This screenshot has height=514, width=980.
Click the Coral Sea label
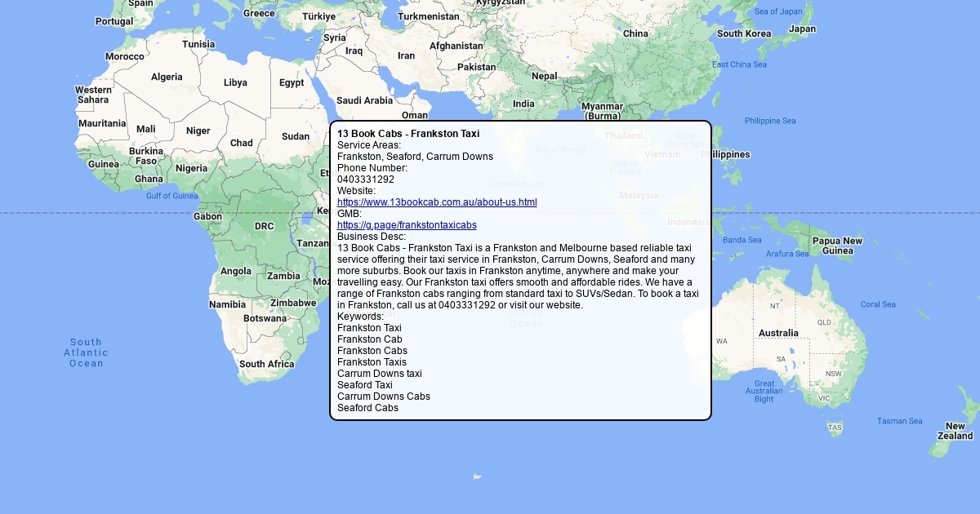tap(878, 304)
